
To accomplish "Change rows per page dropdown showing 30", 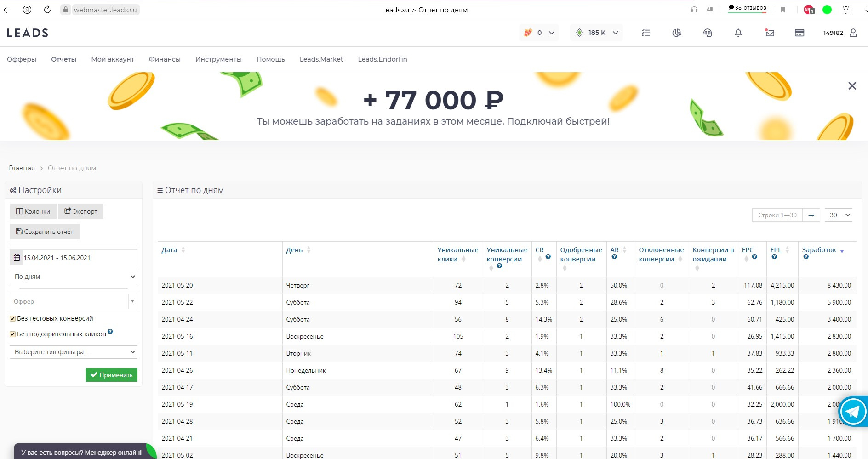I will pyautogui.click(x=839, y=215).
